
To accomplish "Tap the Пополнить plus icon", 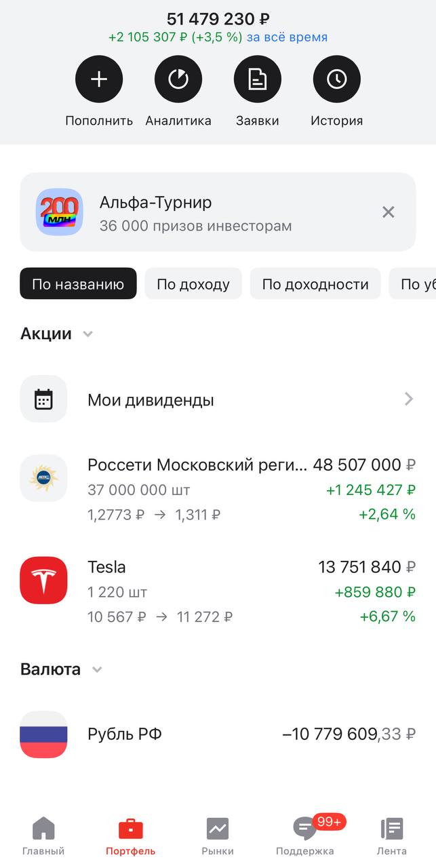I will (x=99, y=79).
